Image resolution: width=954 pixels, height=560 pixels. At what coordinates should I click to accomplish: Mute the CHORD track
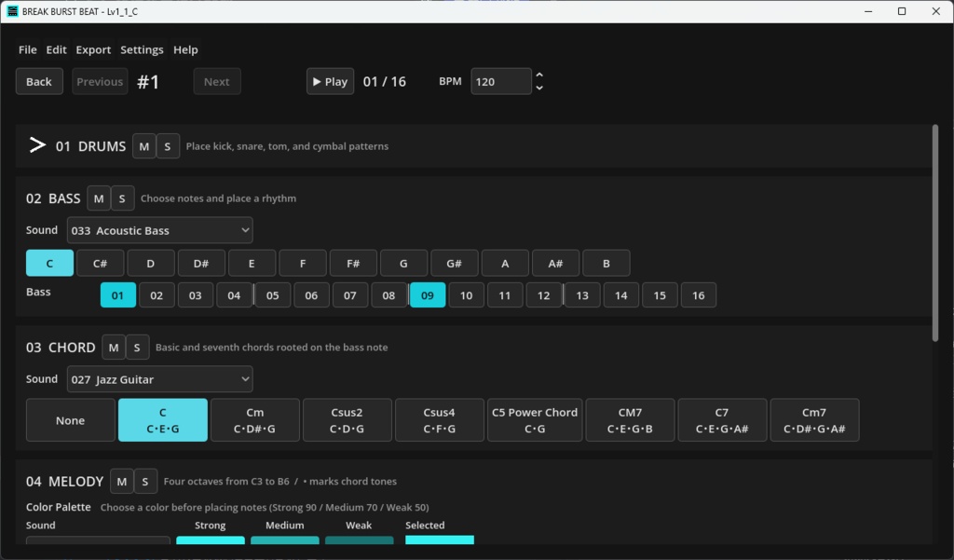114,348
